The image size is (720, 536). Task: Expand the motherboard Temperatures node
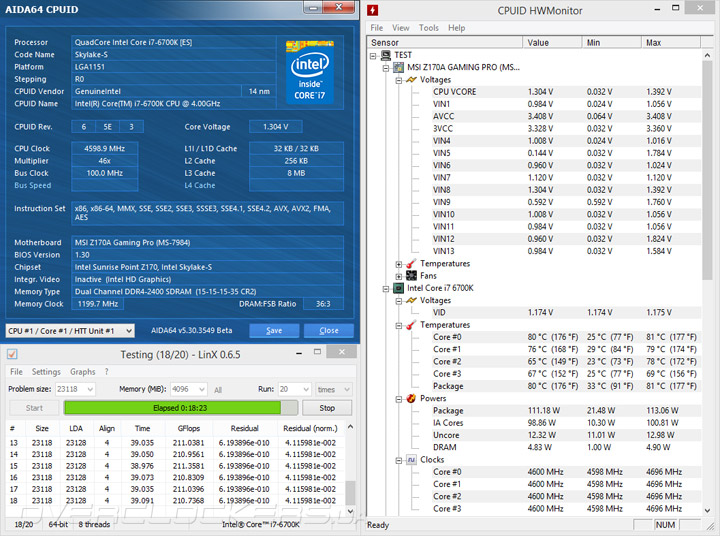pyautogui.click(x=399, y=264)
